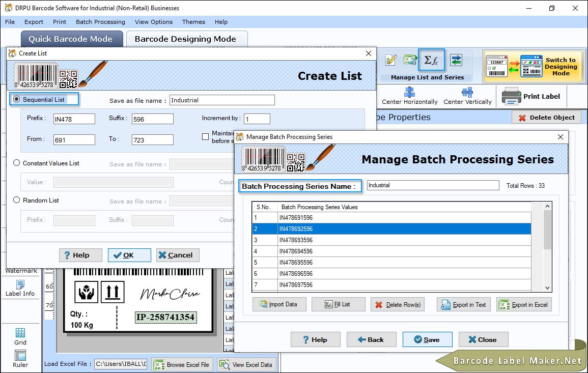Open Help in Manage Batch Processing Series dialog
Viewport: 588px width, 373px height.
(x=315, y=339)
